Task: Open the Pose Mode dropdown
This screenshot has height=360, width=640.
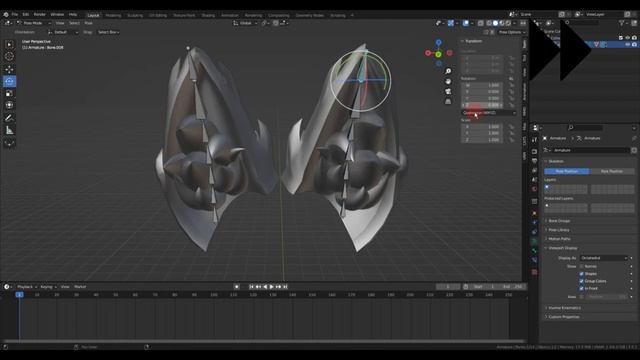Action: tap(33, 23)
